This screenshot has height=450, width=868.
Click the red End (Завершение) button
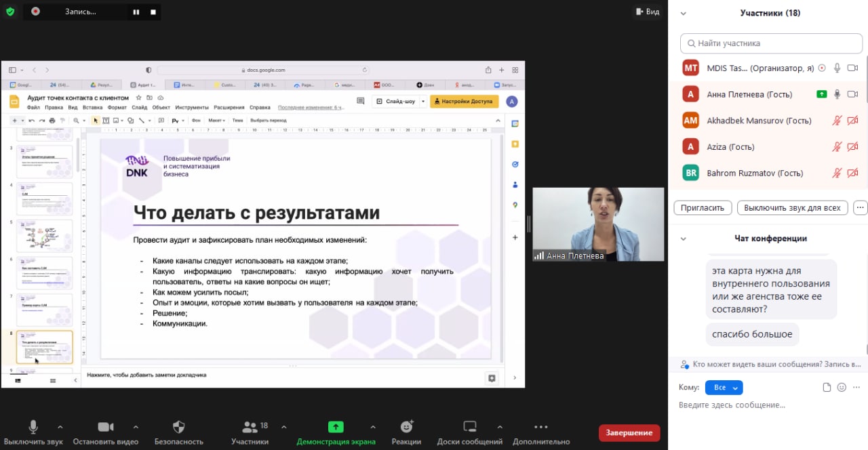(x=629, y=433)
